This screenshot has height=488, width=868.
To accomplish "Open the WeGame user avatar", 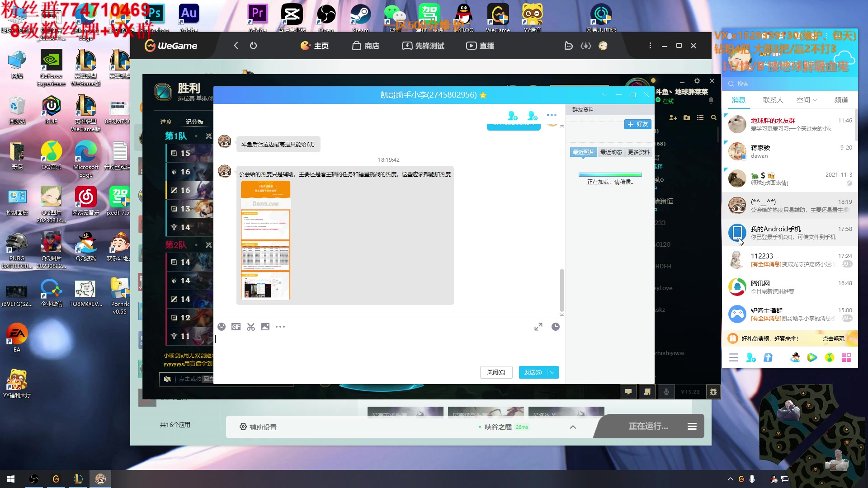I will 603,46.
